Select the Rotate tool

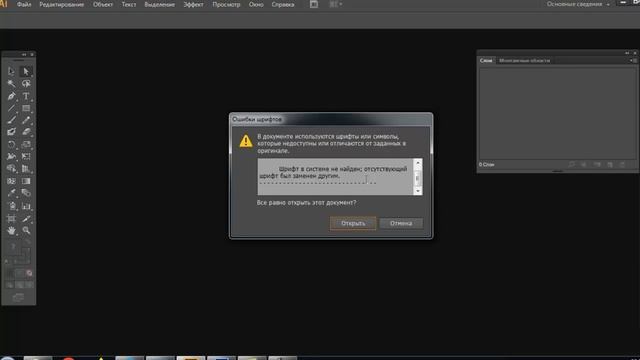pos(11,144)
